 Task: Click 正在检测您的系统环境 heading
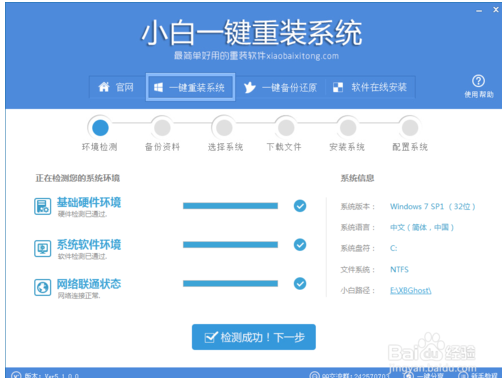[x=78, y=178]
